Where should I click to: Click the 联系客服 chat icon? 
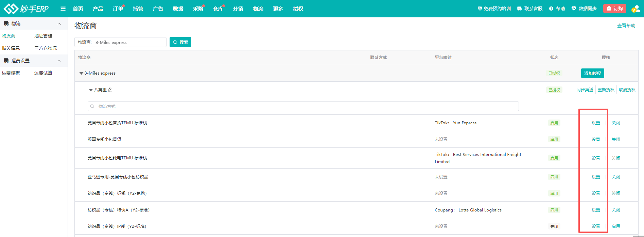point(519,9)
